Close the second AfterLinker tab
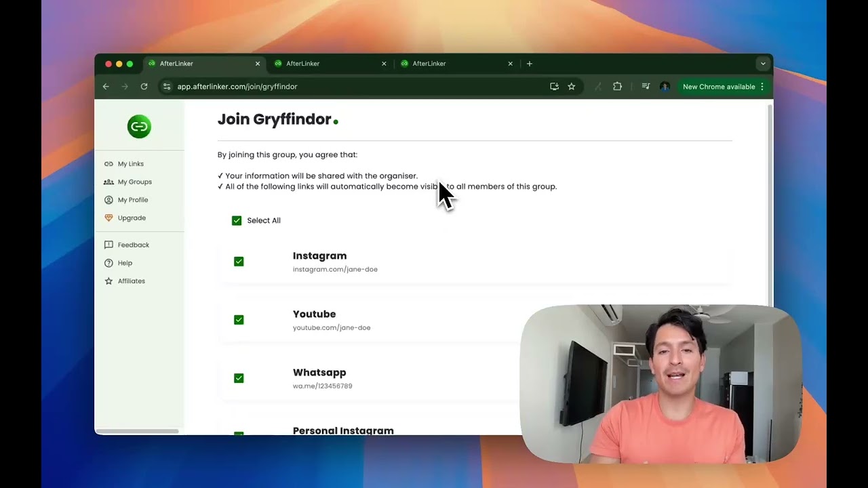This screenshot has width=868, height=488. (384, 64)
